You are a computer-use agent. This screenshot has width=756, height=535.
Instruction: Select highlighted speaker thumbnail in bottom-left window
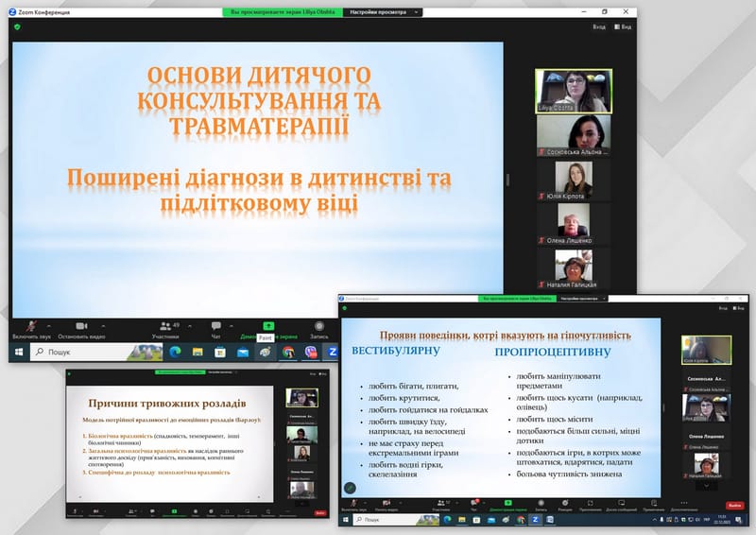pyautogui.click(x=301, y=398)
